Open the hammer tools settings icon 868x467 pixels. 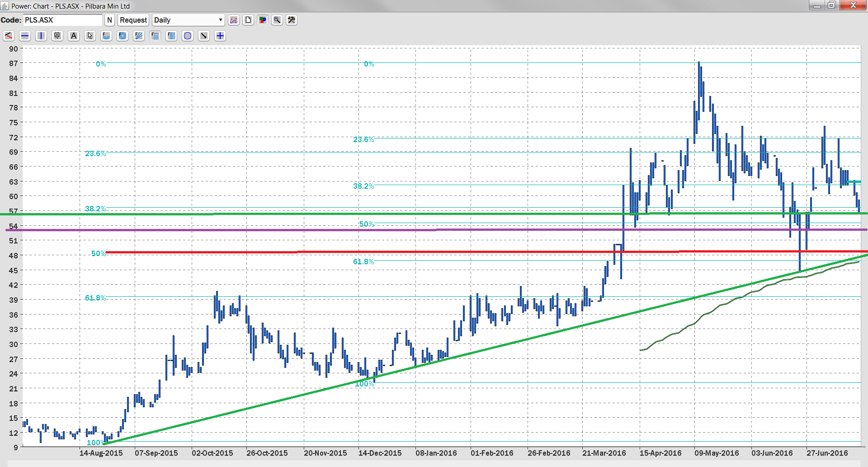292,20
